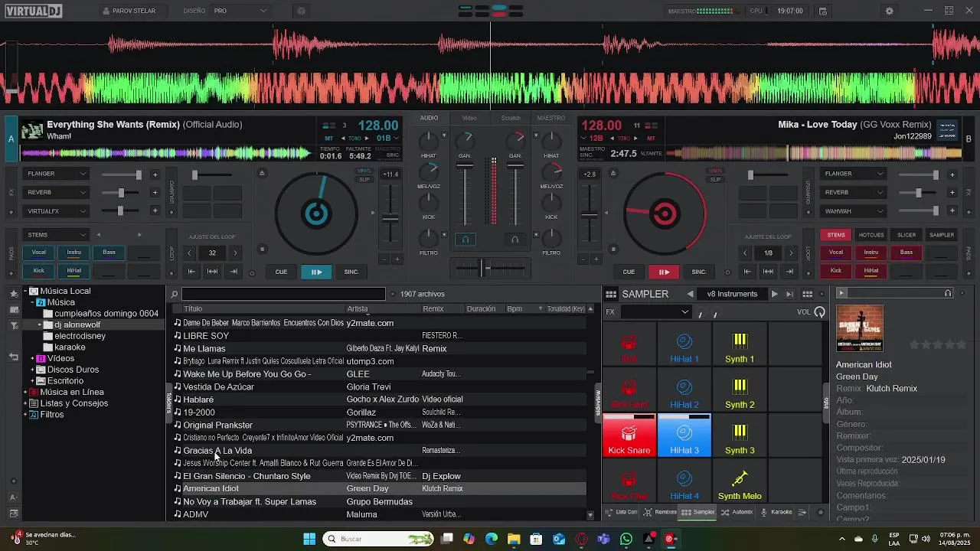The image size is (980, 551).
Task: Play preview in info panel
Action: (x=841, y=293)
